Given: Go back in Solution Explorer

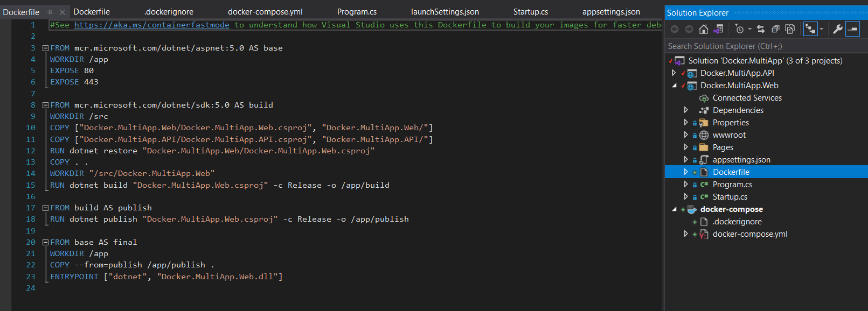Looking at the screenshot, I should (675, 29).
